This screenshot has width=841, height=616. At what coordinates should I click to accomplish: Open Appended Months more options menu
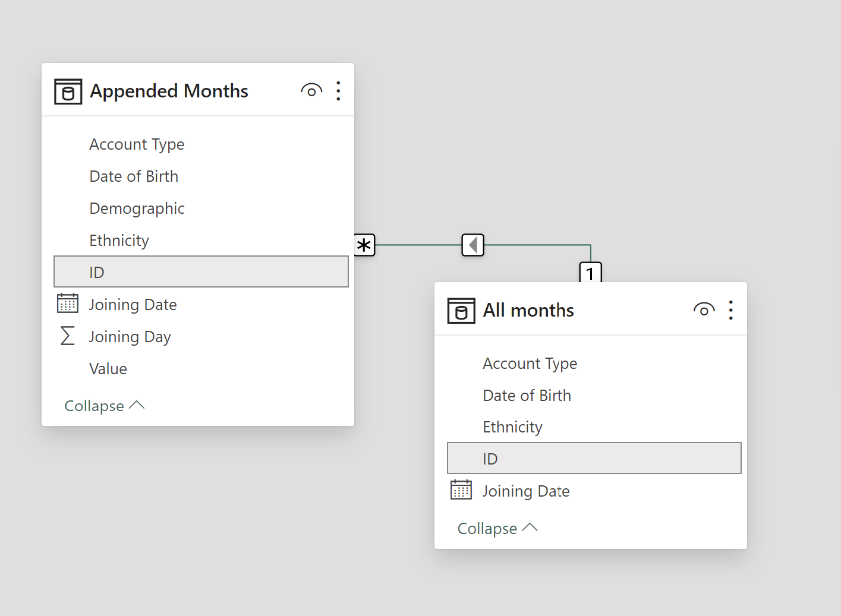coord(338,91)
